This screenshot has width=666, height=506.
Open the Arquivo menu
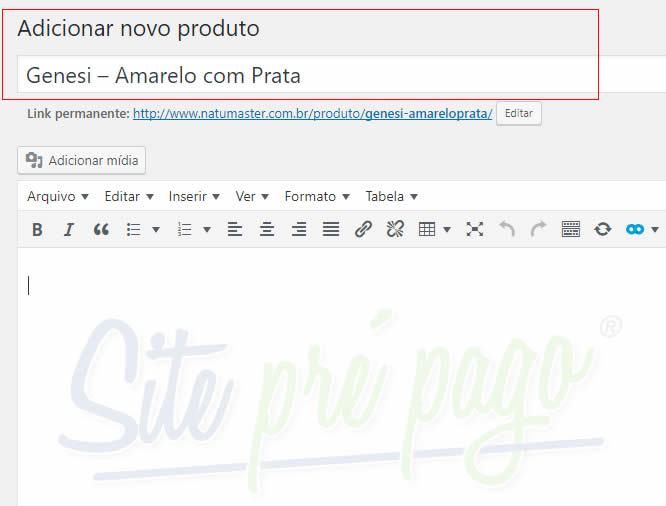point(57,196)
